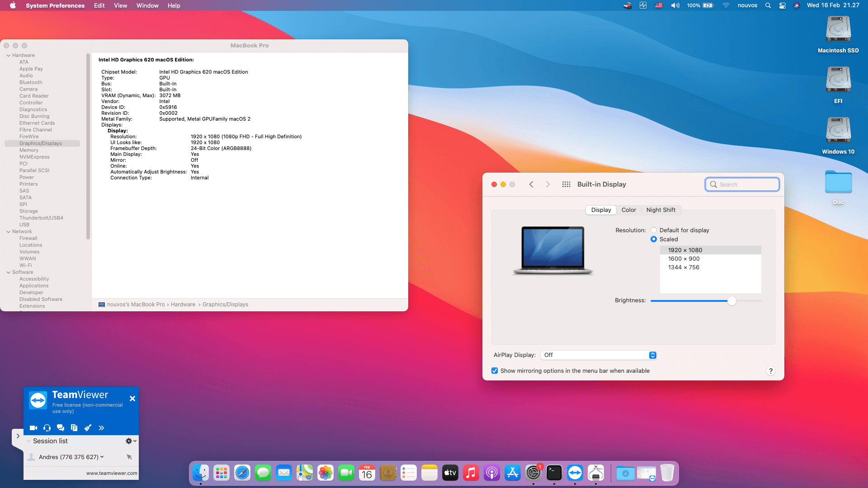Click the help question mark button

[771, 371]
